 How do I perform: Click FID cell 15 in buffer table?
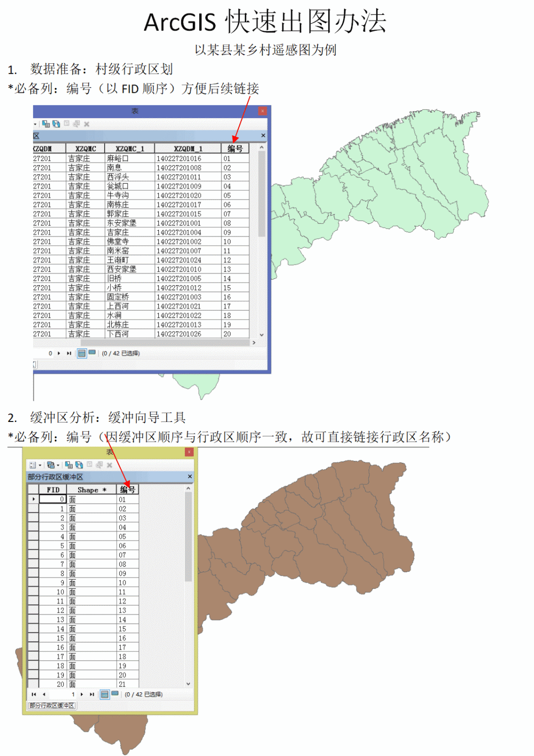[x=53, y=638]
